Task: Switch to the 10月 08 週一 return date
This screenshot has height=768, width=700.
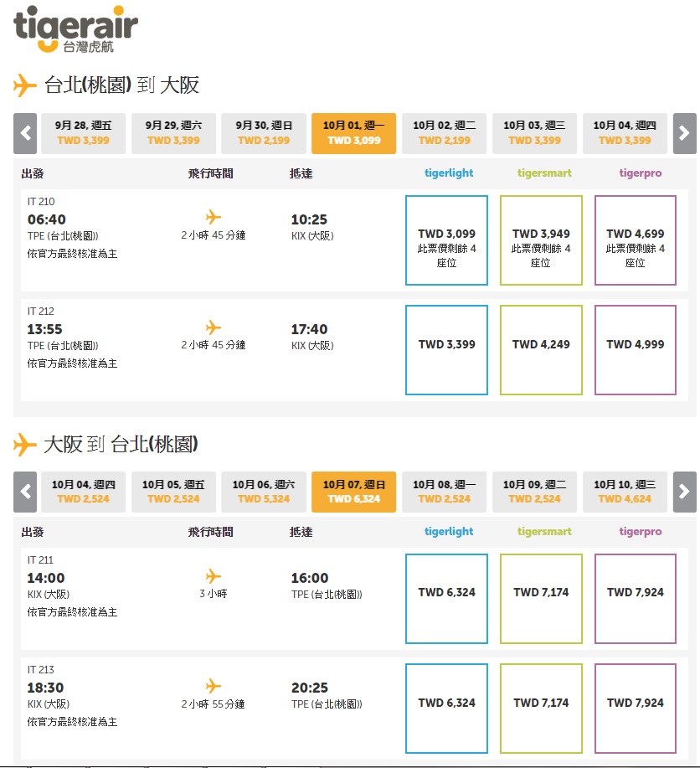Action: [444, 492]
